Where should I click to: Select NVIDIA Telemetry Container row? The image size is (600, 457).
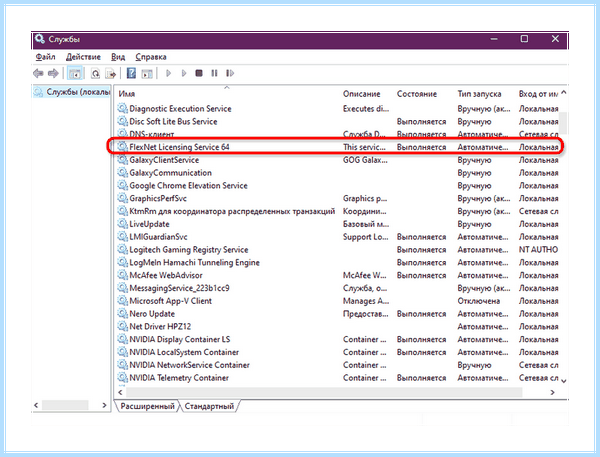tap(338, 378)
